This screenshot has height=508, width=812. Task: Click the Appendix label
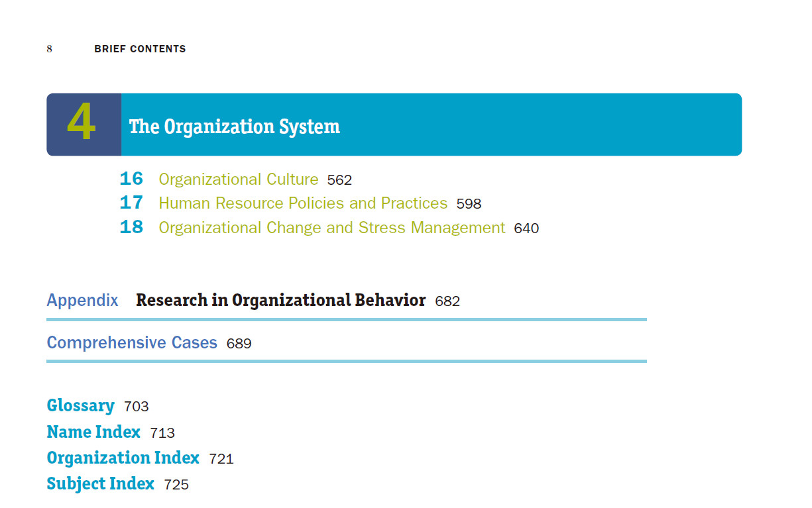82,301
